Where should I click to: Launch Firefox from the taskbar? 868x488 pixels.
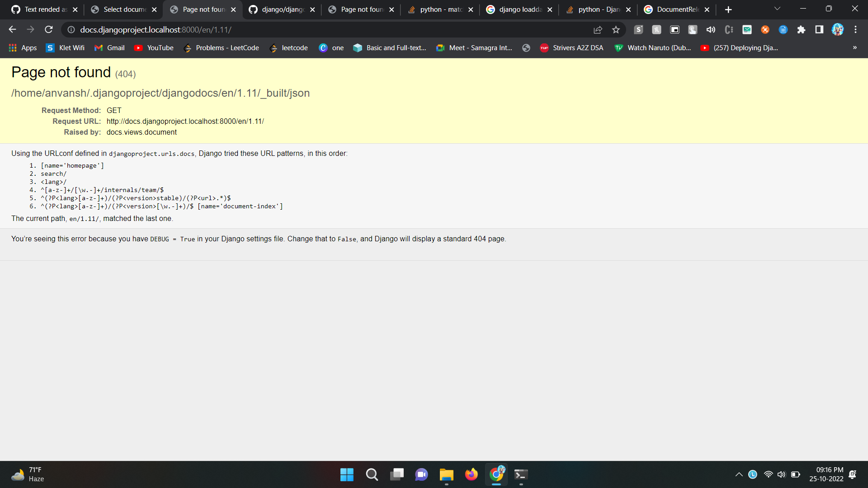[x=471, y=474]
